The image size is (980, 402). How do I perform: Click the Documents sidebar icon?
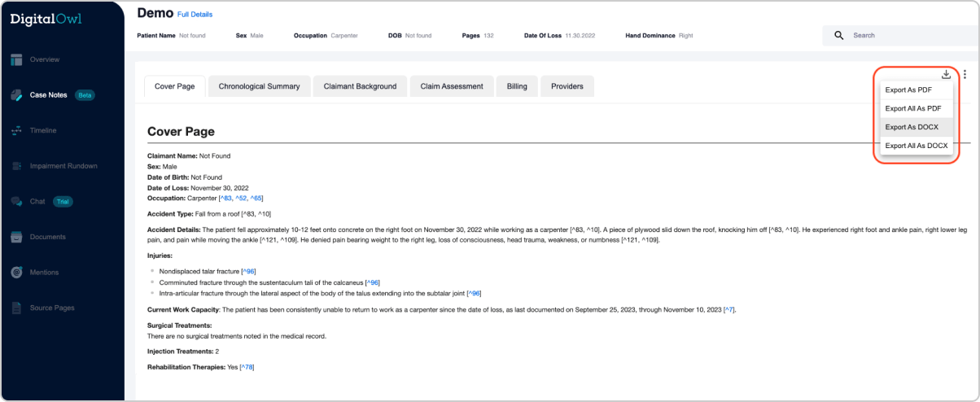pyautogui.click(x=16, y=237)
